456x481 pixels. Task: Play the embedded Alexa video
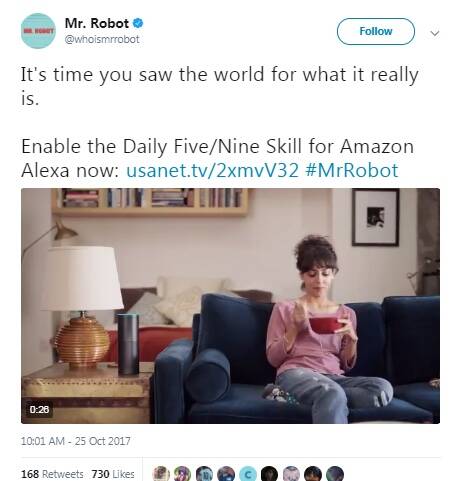click(230, 306)
